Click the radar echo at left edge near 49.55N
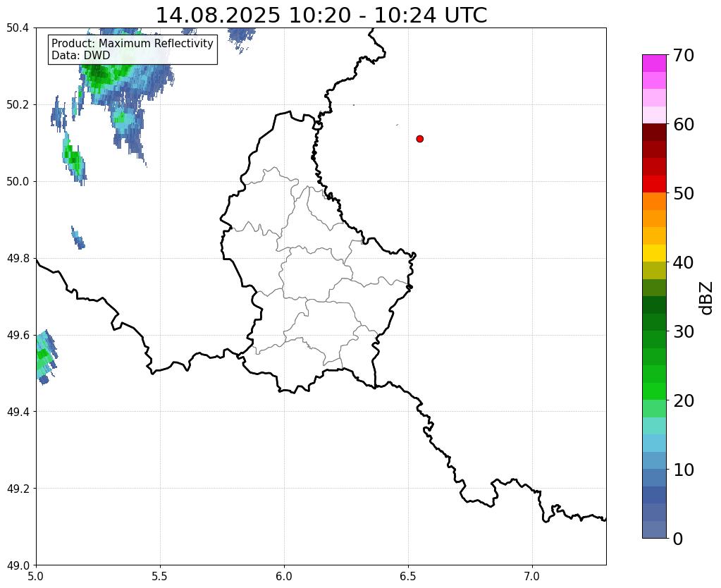Viewport: 721px width, 588px height. [x=46, y=357]
